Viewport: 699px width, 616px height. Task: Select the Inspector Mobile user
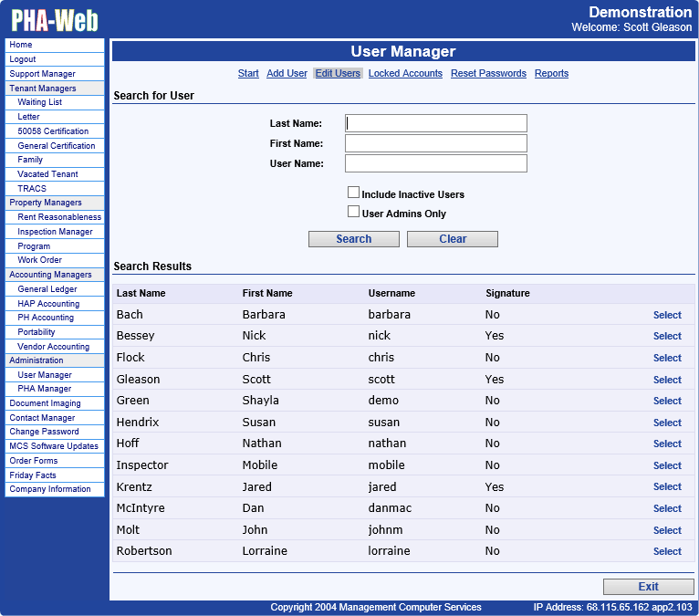(667, 465)
